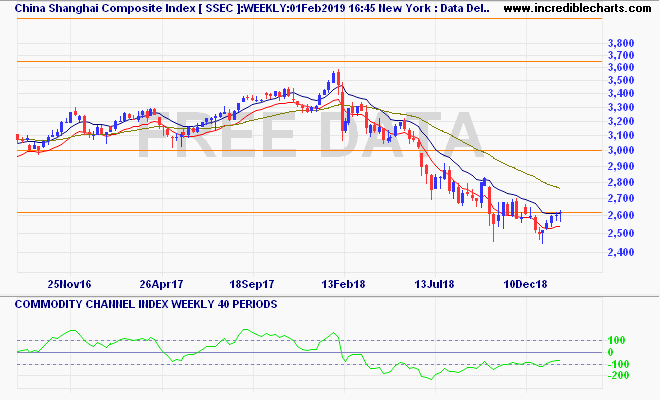Click the 2,400 price axis label
The image size is (660, 400).
(621, 253)
